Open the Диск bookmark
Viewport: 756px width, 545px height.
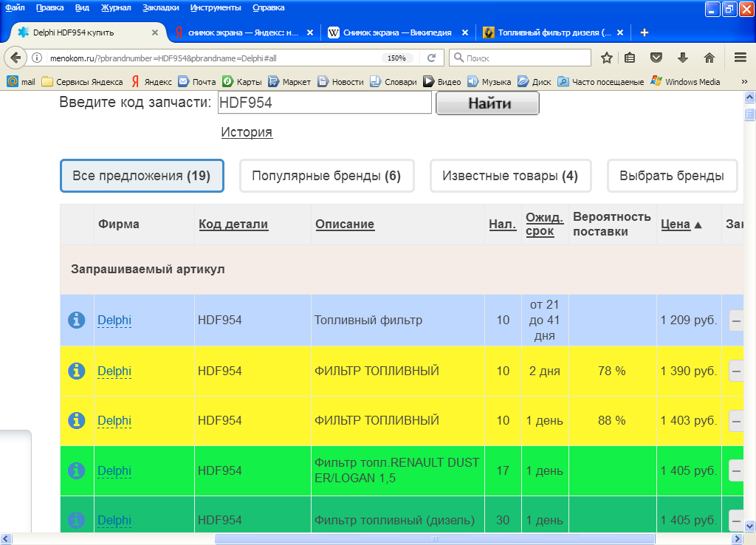pyautogui.click(x=535, y=81)
